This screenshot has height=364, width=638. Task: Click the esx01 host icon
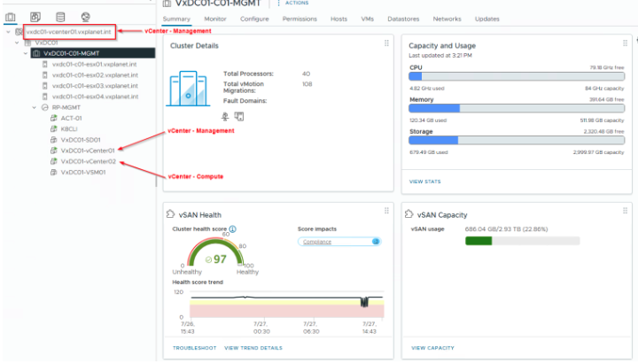pyautogui.click(x=45, y=65)
